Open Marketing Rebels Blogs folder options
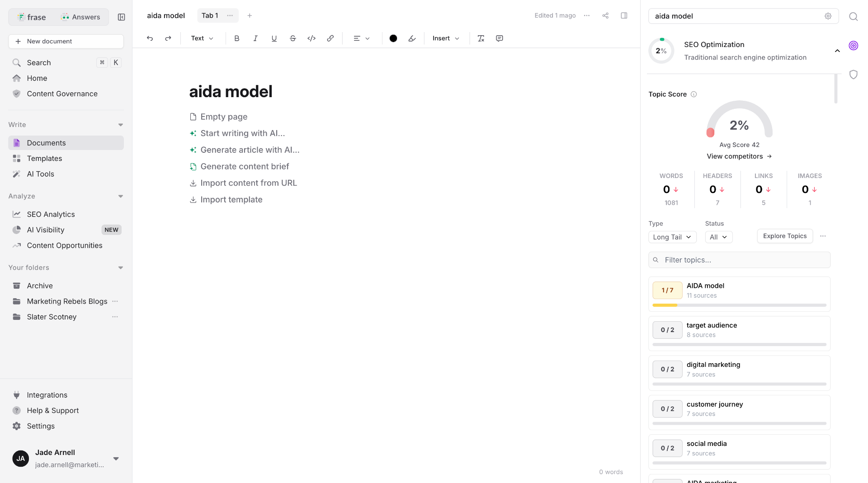The width and height of the screenshot is (868, 483). click(115, 301)
